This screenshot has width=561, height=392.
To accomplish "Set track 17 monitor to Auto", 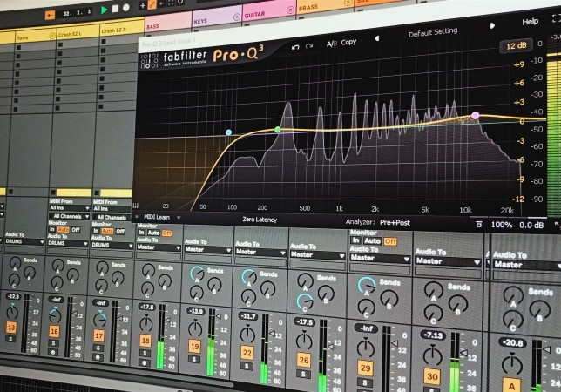I will [x=106, y=231].
